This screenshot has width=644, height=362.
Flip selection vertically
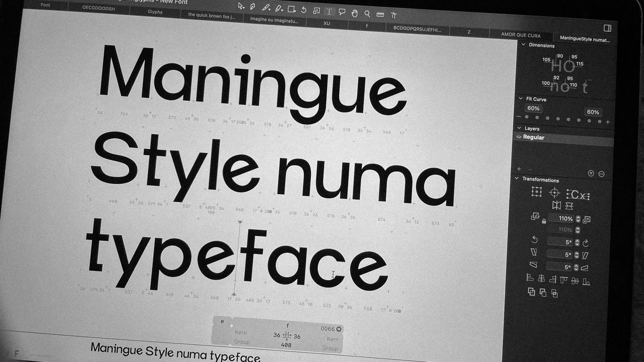[x=569, y=206]
